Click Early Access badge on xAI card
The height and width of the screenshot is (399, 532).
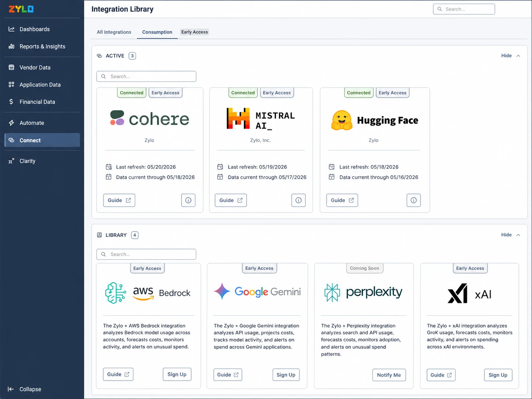pos(470,268)
